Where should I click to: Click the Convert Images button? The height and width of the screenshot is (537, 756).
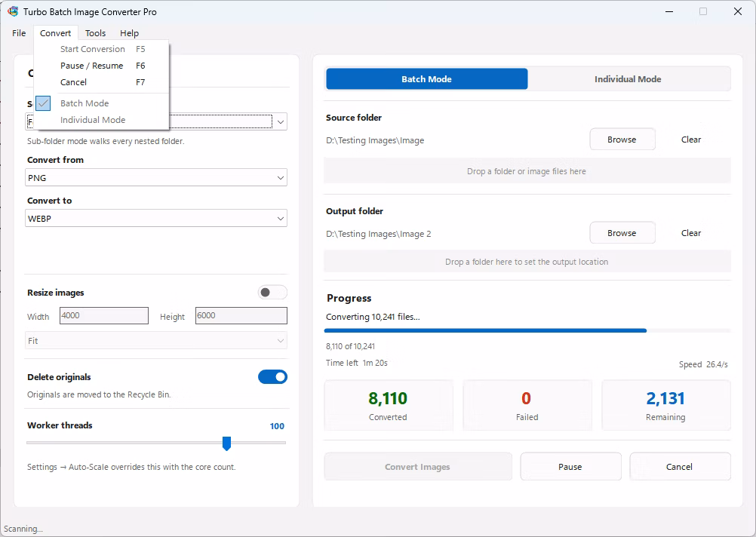pyautogui.click(x=417, y=467)
